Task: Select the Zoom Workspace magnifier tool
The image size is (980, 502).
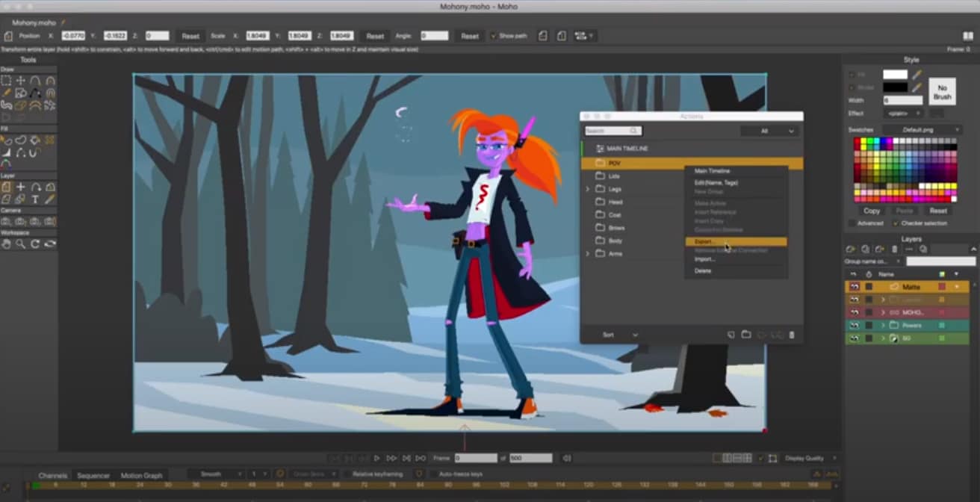Action: 20,244
